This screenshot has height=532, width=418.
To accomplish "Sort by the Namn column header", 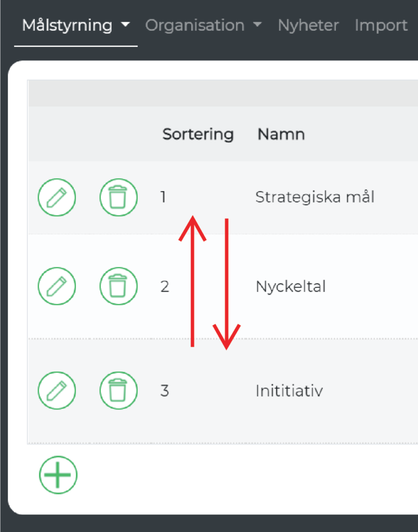I will click(x=281, y=134).
